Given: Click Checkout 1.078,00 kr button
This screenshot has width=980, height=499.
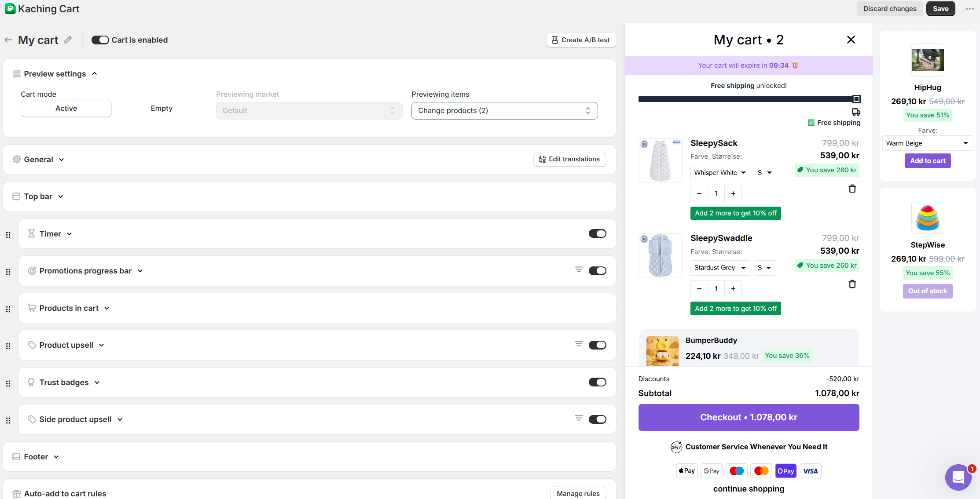Looking at the screenshot, I should click(749, 418).
